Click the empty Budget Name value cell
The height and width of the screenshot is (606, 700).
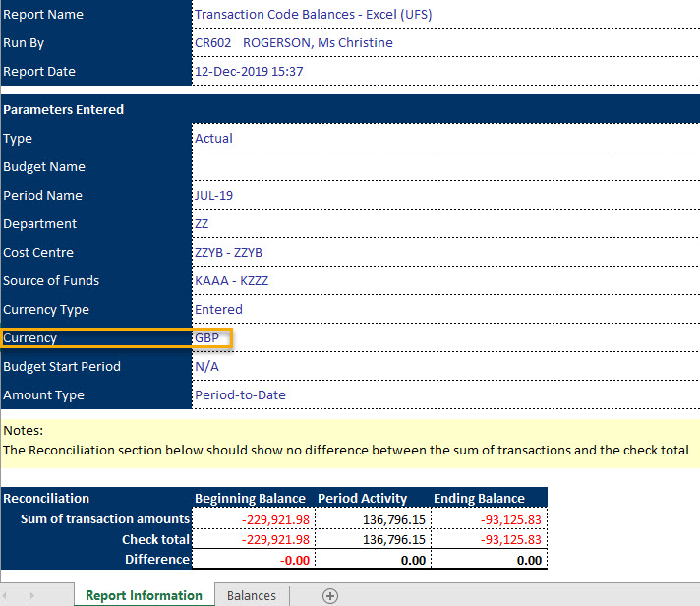point(445,166)
